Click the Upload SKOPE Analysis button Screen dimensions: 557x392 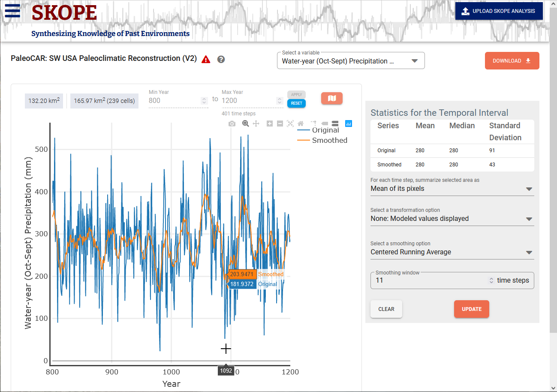coord(499,11)
